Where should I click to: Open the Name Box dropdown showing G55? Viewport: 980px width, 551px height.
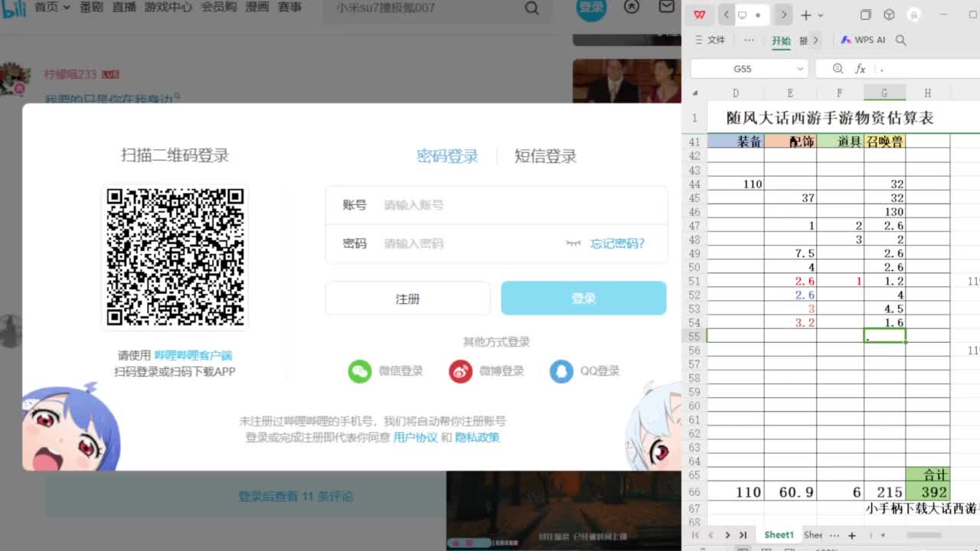click(x=799, y=68)
